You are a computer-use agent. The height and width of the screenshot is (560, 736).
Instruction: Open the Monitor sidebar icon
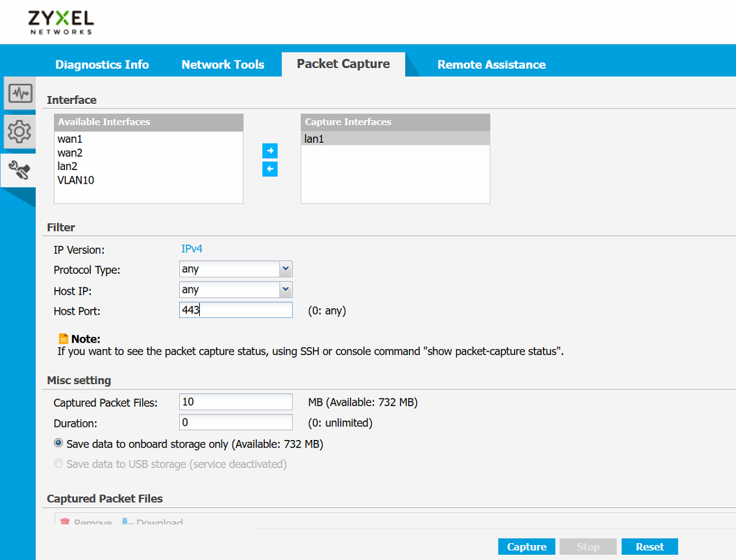[19, 93]
